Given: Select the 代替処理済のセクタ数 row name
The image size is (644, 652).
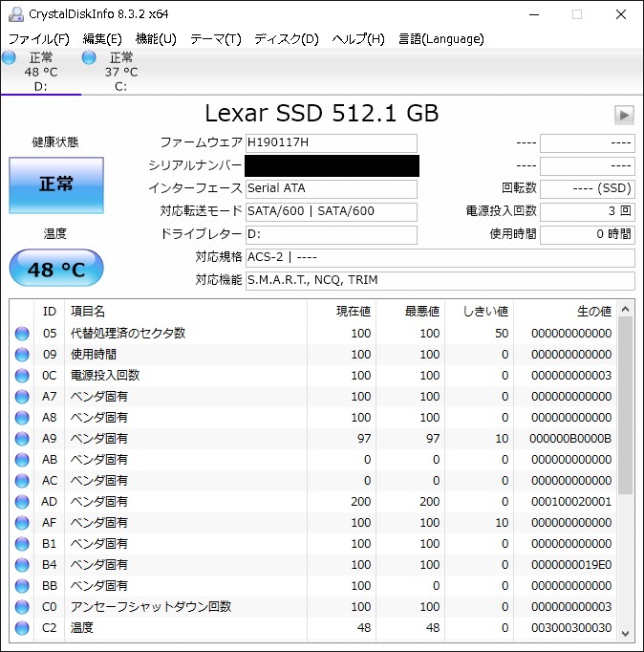Looking at the screenshot, I should 128,334.
